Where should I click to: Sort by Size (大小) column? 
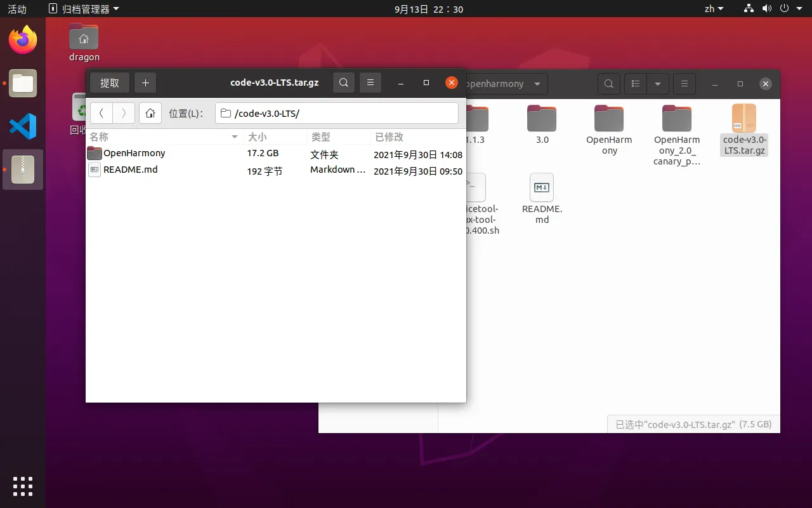point(273,137)
